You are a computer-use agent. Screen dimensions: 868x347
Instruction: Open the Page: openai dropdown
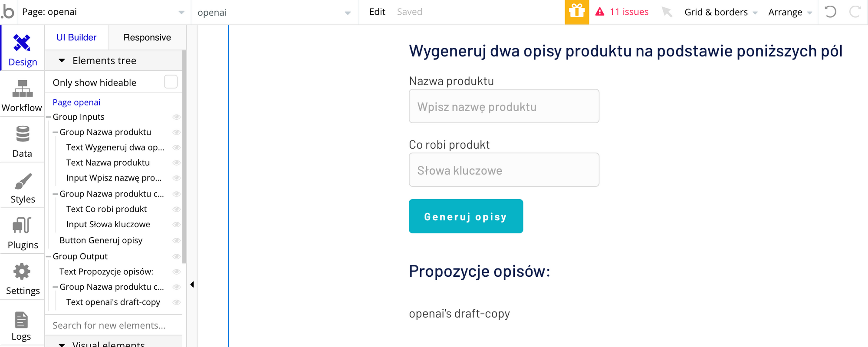pos(104,12)
